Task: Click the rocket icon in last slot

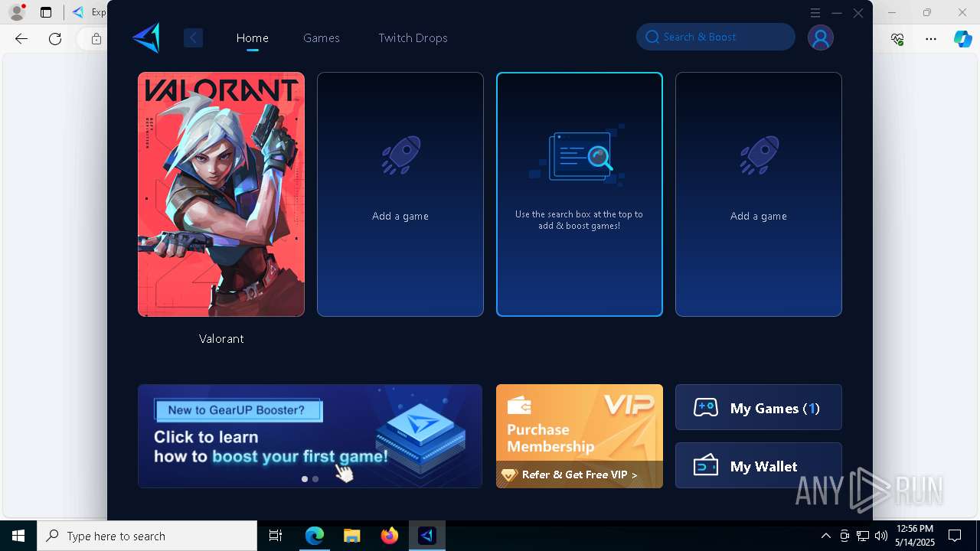Action: (759, 156)
